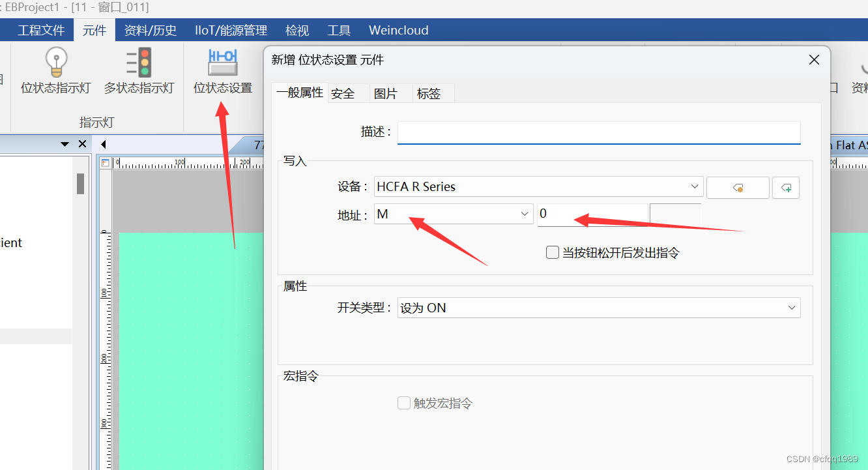The height and width of the screenshot is (470, 868).
Task: Open the IIoT/能源管理 ribbon tab
Action: coord(231,30)
